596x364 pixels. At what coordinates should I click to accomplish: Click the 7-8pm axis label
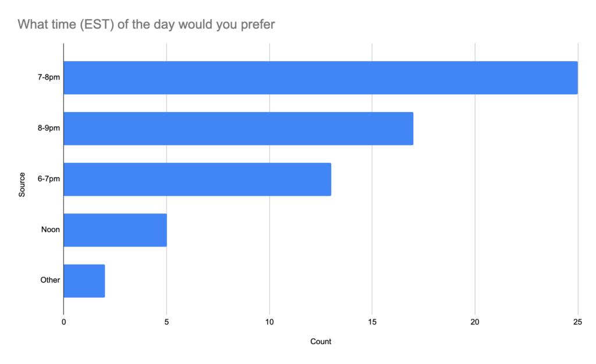coord(50,78)
